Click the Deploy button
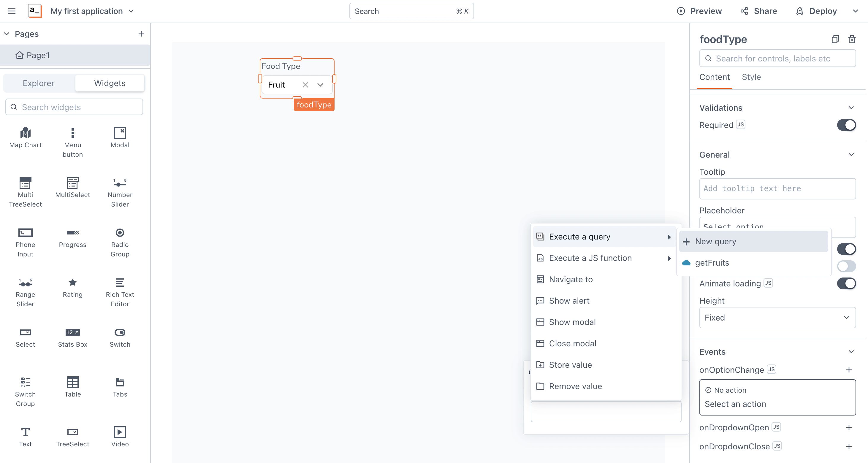Screen dimensions: 868x463 pos(816,11)
